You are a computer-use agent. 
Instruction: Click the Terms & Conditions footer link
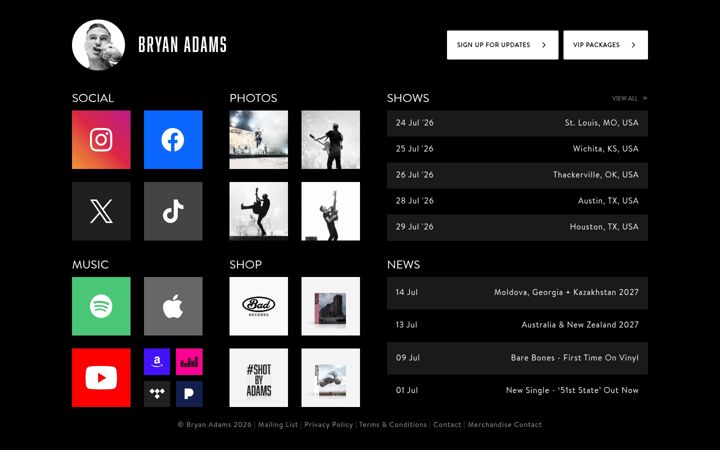393,425
